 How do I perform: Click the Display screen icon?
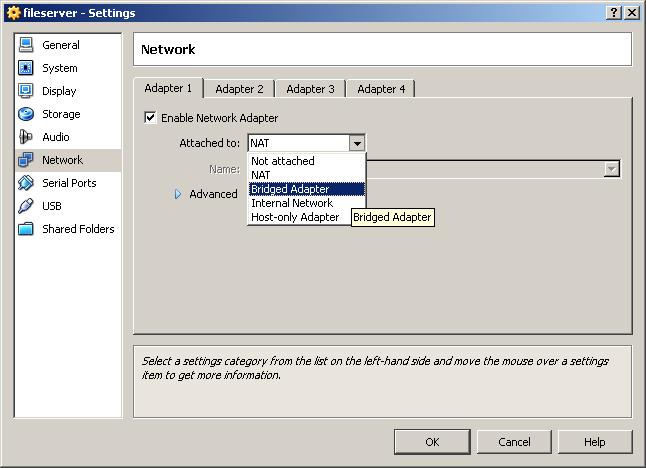(26, 91)
